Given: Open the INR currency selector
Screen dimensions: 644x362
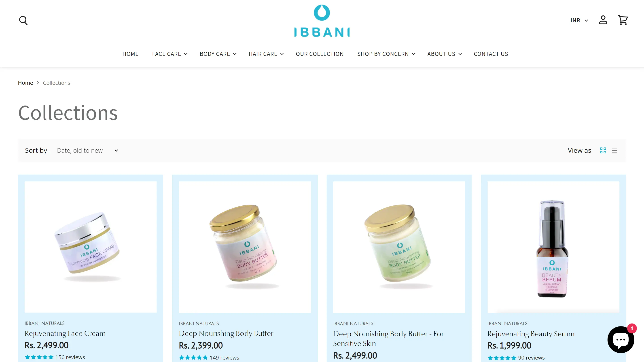Looking at the screenshot, I should (x=579, y=20).
